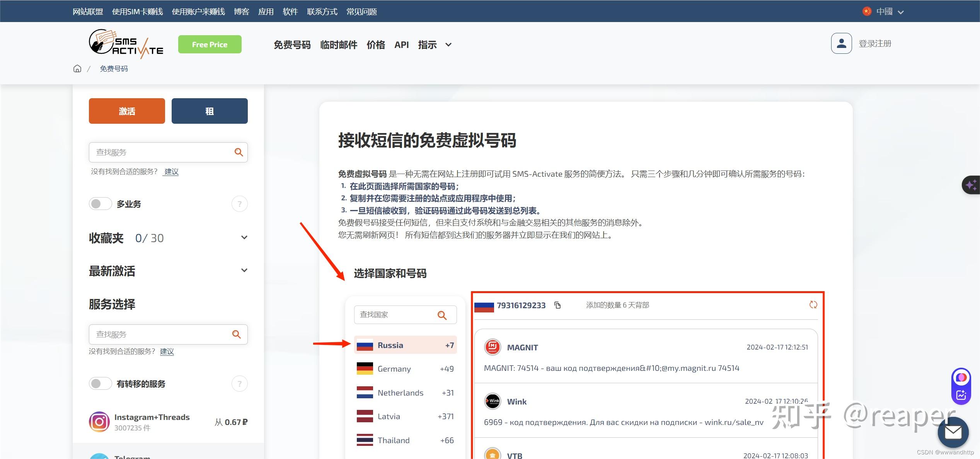Open the 中國 language dropdown

coord(884,12)
